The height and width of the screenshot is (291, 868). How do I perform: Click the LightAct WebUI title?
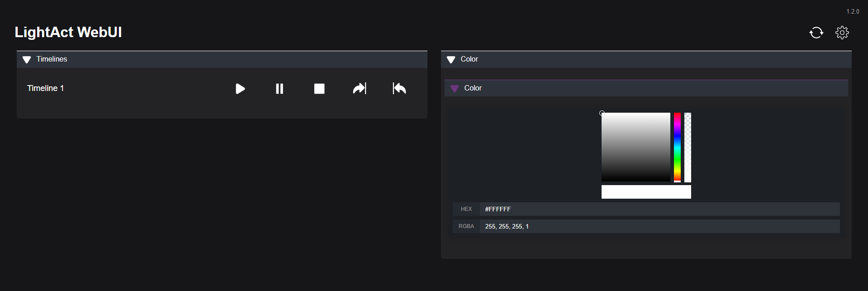(68, 32)
